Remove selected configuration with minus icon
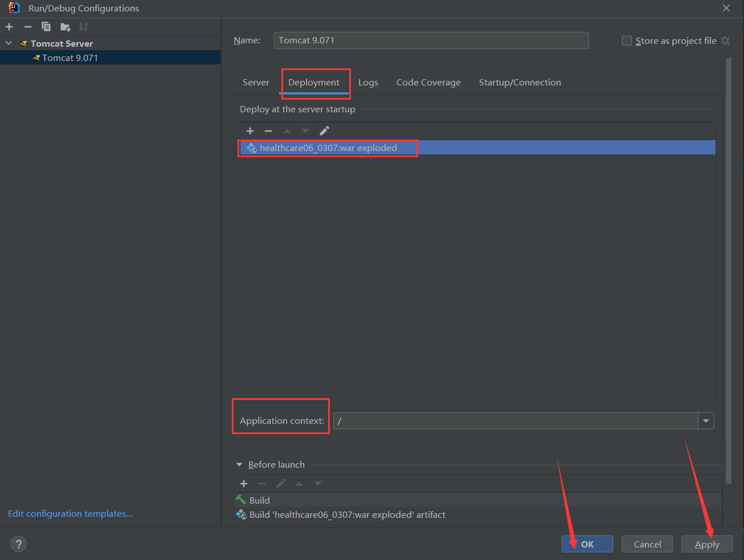This screenshot has height=560, width=744. [27, 27]
